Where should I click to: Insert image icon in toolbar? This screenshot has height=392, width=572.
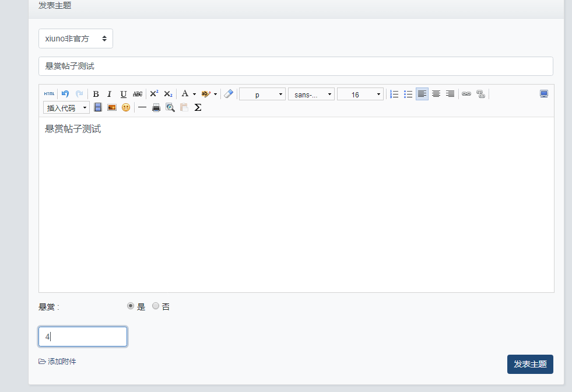(x=112, y=107)
